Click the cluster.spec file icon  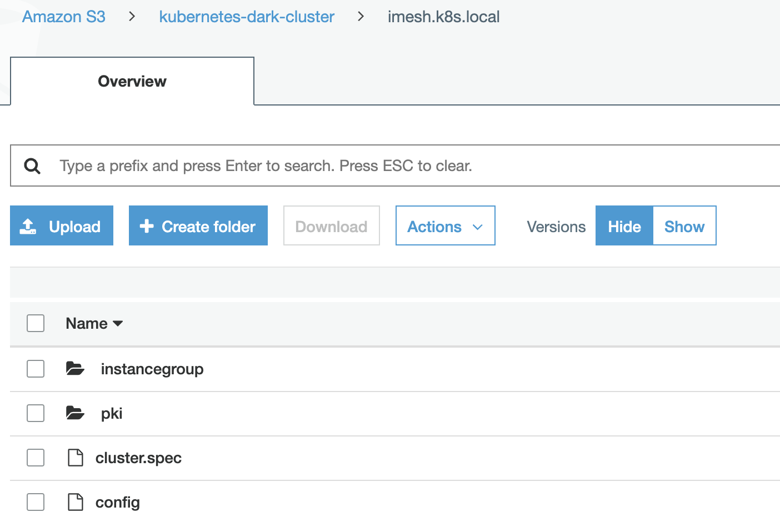[75, 458]
